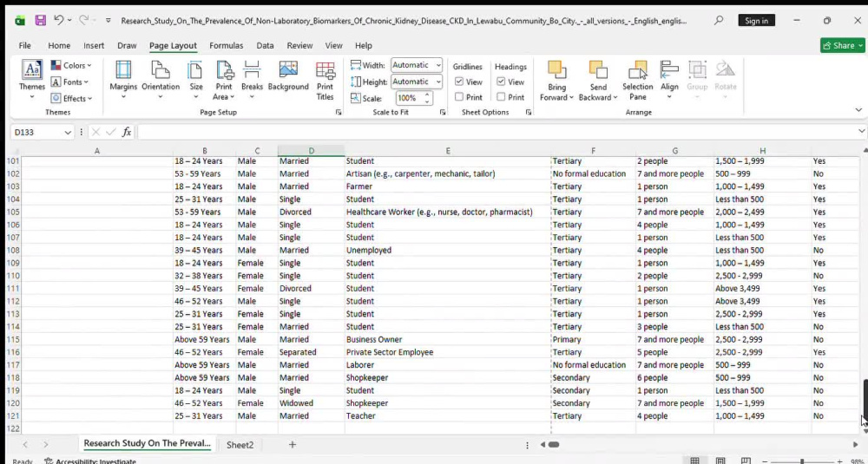Open Accessibility: Investigate in status bar
The width and height of the screenshot is (868, 464).
click(90, 461)
